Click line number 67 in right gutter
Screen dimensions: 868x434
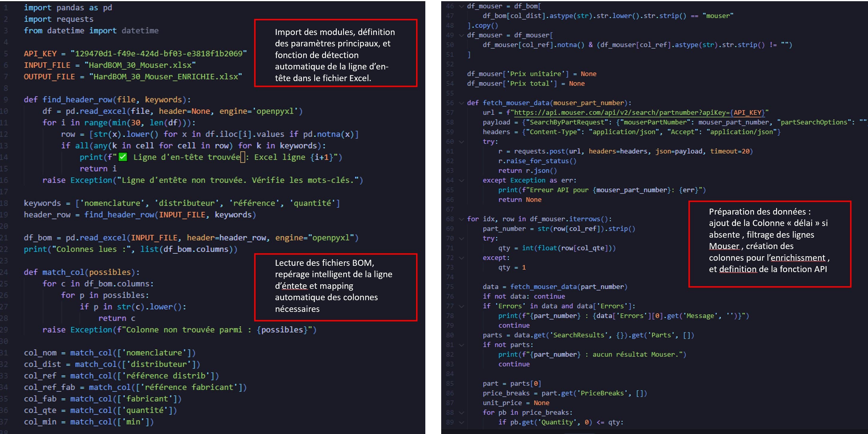(450, 209)
